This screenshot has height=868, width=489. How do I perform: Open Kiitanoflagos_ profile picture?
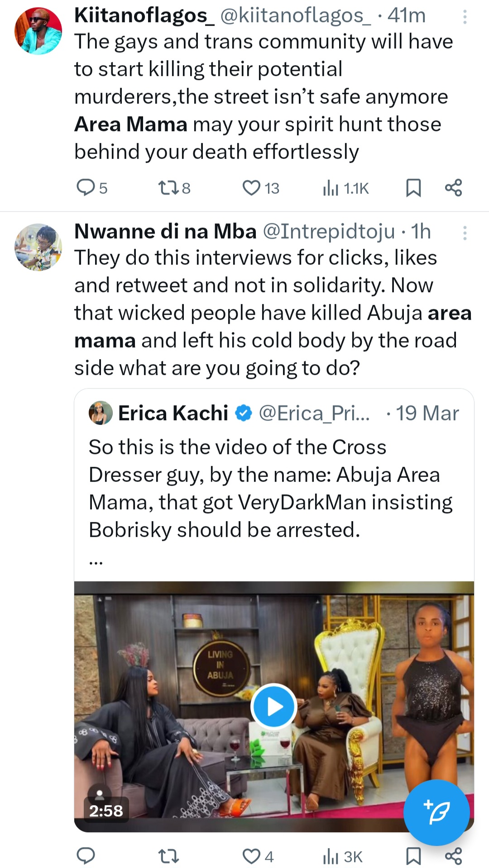38,31
